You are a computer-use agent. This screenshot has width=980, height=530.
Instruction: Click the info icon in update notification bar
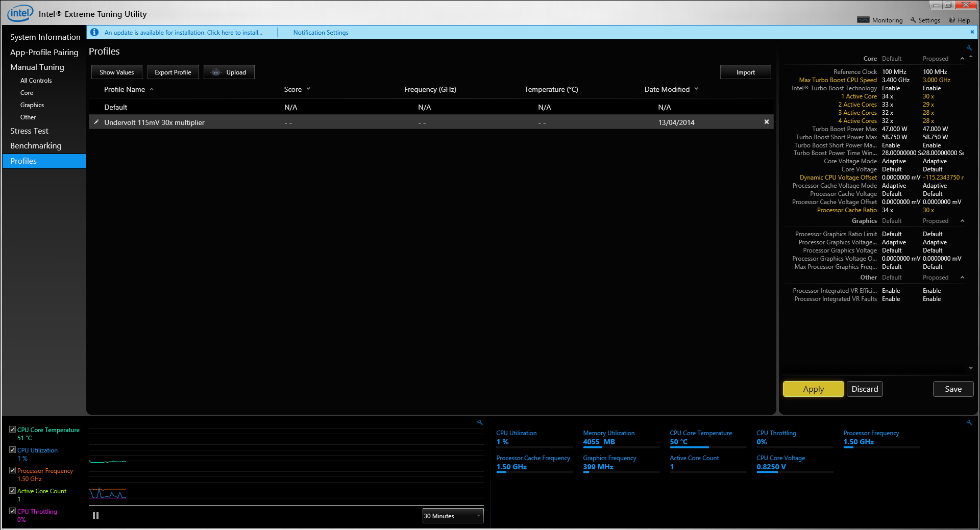[x=94, y=32]
